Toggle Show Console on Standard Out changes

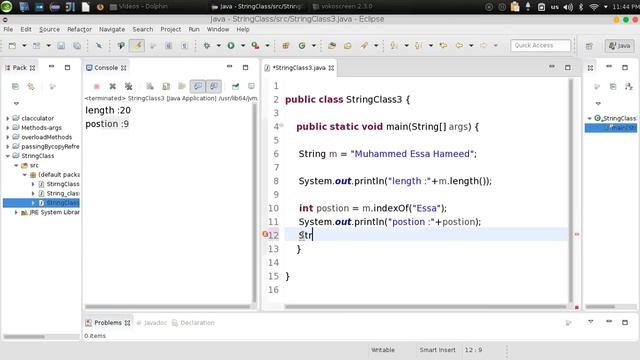pos(198,86)
